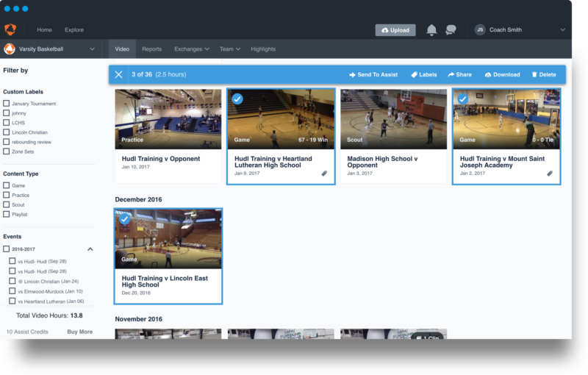Open the Explore page
The height and width of the screenshot is (375, 588).
[74, 29]
